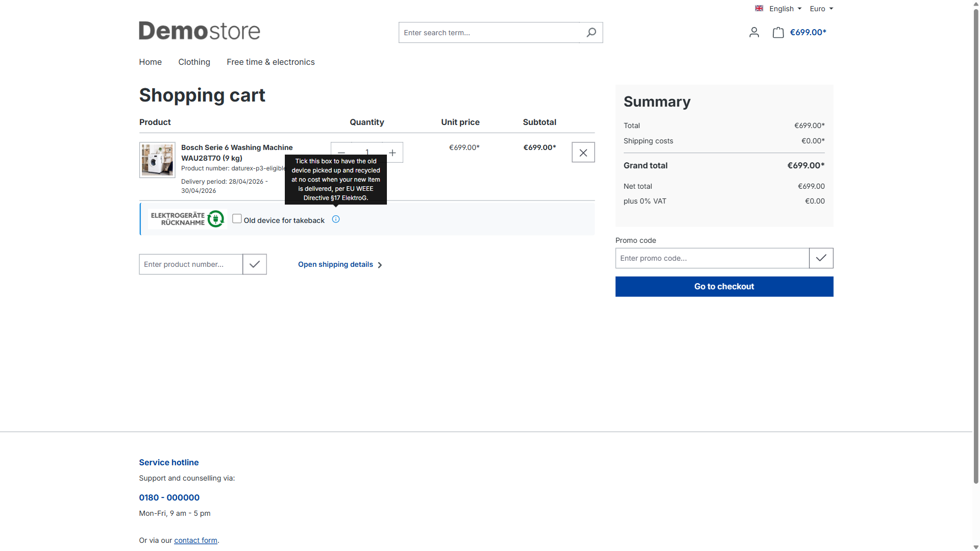Click the search magnifier icon
This screenshot has width=980, height=551.
[591, 33]
